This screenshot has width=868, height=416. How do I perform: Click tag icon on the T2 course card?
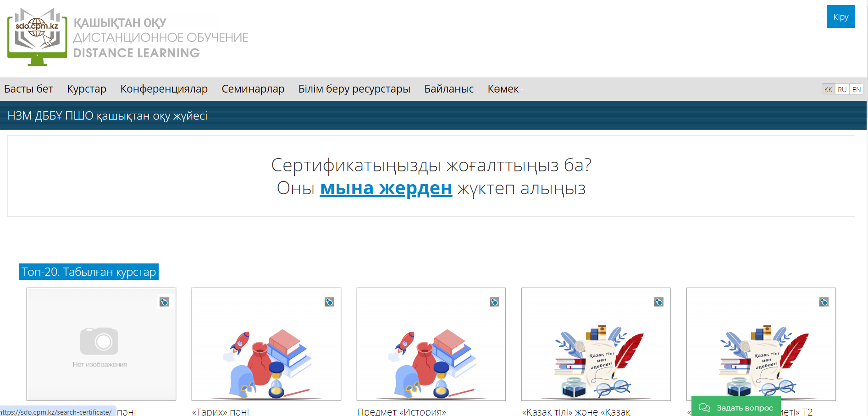(824, 302)
